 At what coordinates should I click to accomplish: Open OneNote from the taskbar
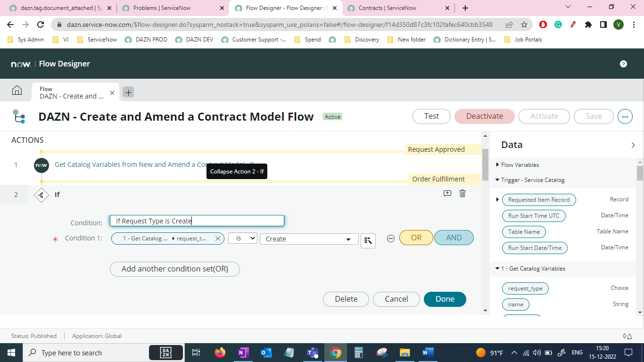pos(243,353)
